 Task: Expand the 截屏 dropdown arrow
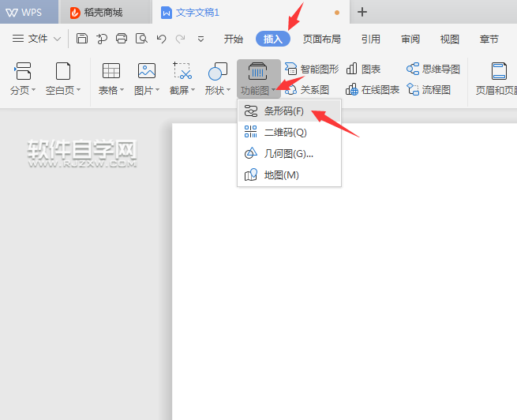[193, 90]
